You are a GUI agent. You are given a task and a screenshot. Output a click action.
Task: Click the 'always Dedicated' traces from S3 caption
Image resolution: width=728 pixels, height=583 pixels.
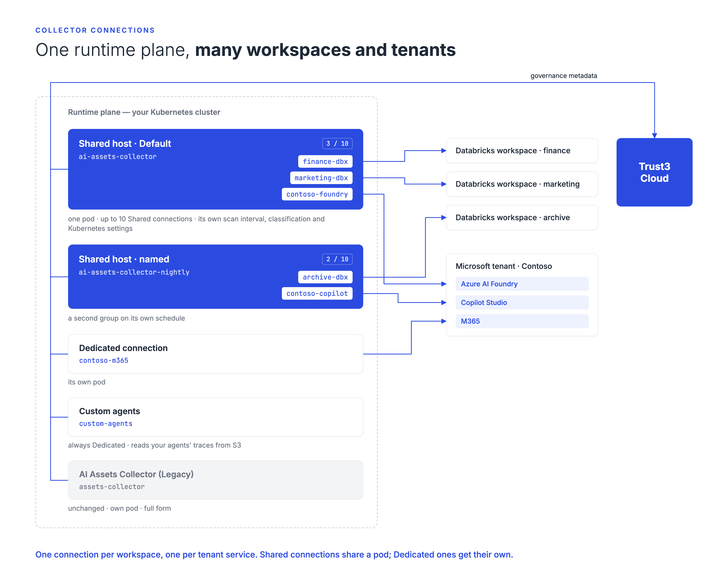click(x=154, y=445)
